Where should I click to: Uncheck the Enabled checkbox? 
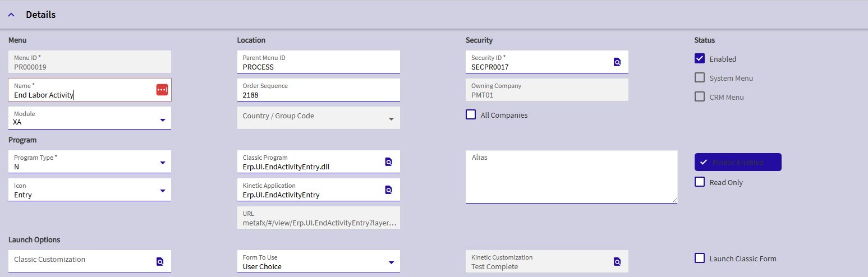[700, 58]
